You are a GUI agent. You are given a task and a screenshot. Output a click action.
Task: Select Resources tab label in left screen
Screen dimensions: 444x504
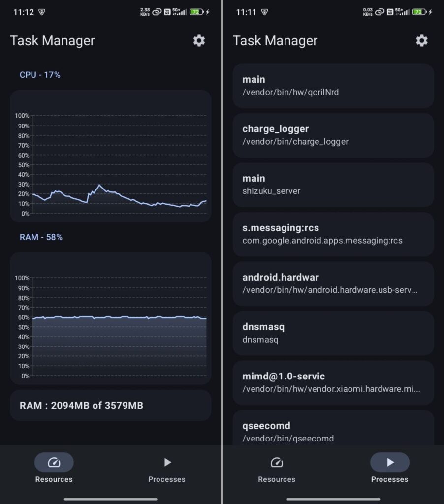pos(54,479)
